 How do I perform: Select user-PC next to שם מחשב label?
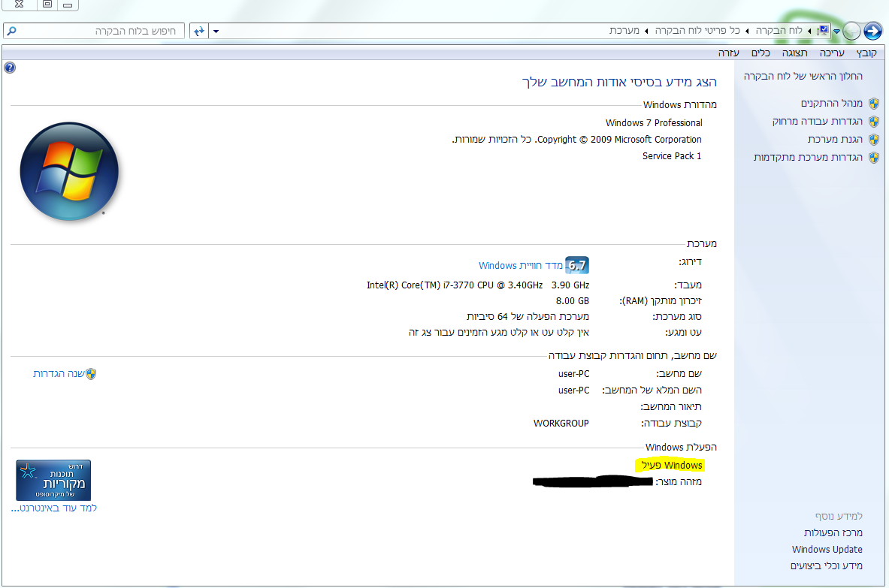pos(574,374)
